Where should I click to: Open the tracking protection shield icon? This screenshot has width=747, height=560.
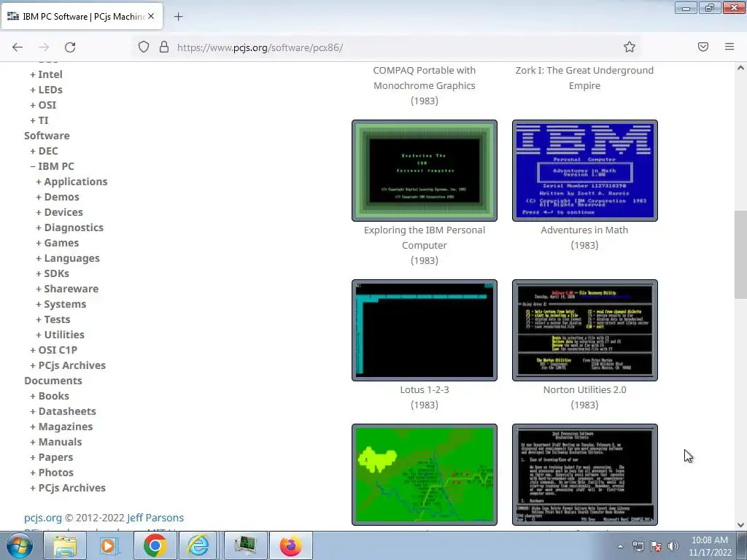click(144, 47)
